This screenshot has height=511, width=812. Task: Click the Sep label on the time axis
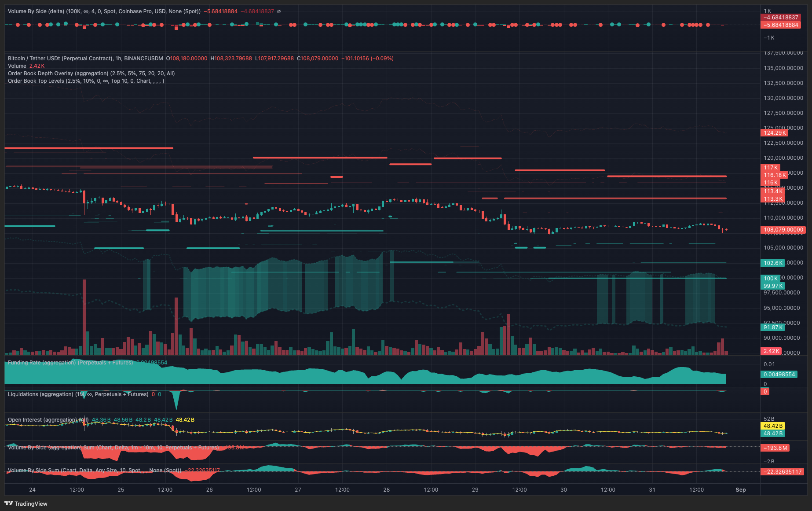tap(741, 489)
